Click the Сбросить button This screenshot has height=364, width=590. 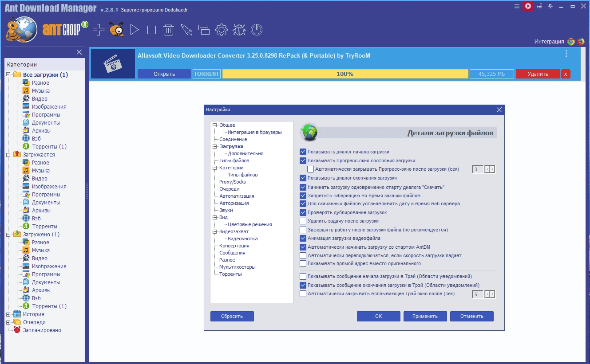232,316
